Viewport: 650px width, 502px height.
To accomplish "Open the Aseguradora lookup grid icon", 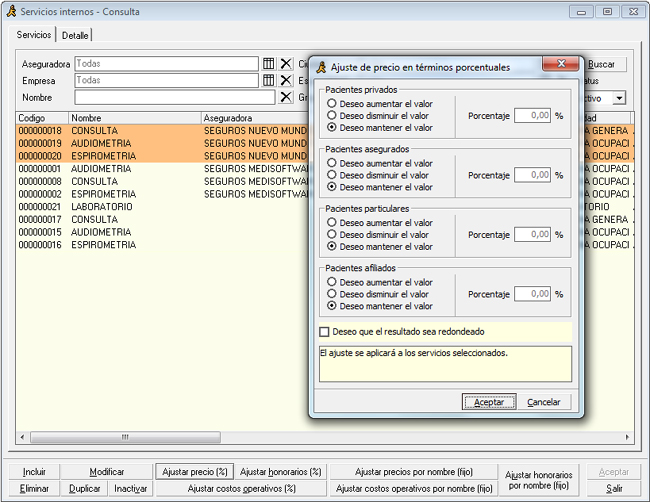I will 269,63.
